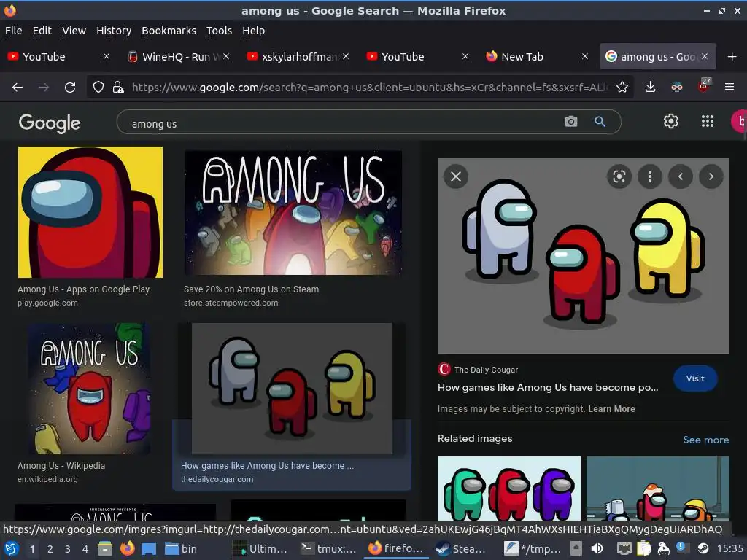Show site security padlock info
This screenshot has height=560, width=747.
pos(118,87)
